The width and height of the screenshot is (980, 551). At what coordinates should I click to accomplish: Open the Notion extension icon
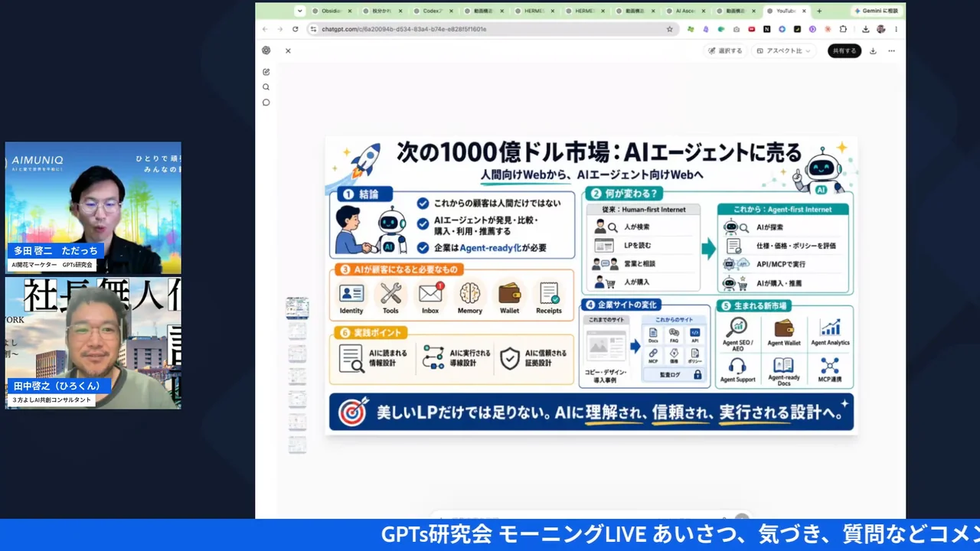pos(767,29)
